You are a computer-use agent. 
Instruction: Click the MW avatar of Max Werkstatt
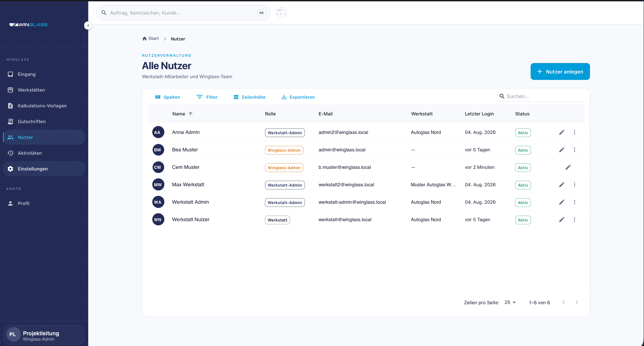pyautogui.click(x=158, y=185)
